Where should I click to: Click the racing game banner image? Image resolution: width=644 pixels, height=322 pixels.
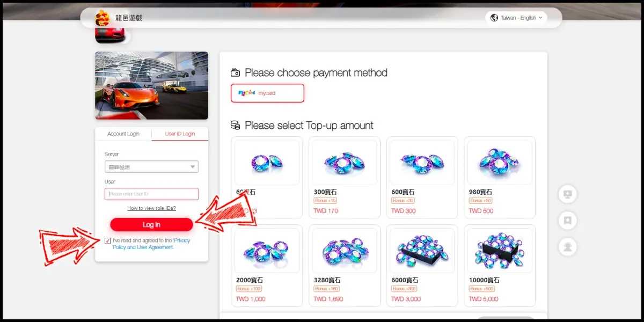(x=152, y=85)
